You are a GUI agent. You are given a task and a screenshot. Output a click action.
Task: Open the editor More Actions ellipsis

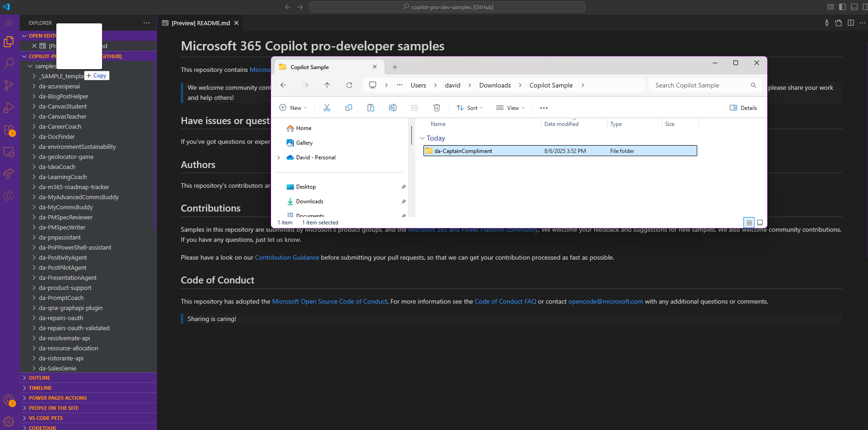(x=863, y=23)
